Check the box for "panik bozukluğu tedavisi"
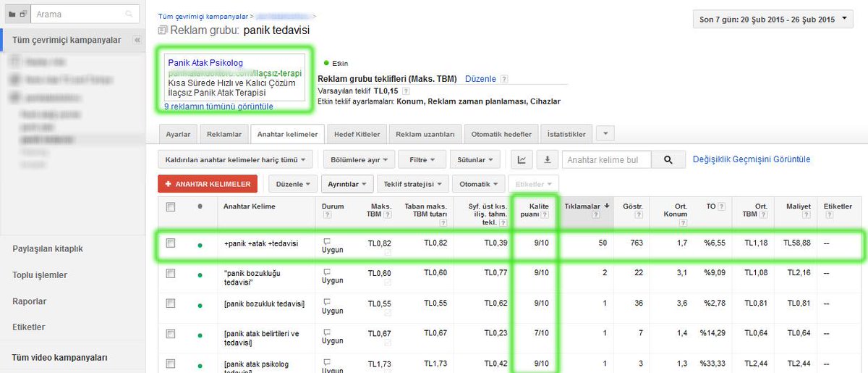 170,273
